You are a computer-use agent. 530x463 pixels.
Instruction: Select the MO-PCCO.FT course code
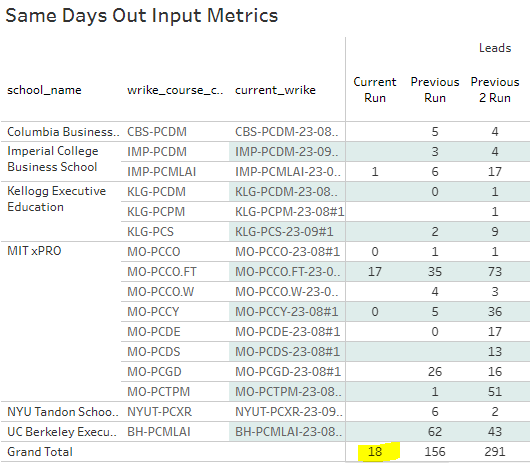coord(162,272)
